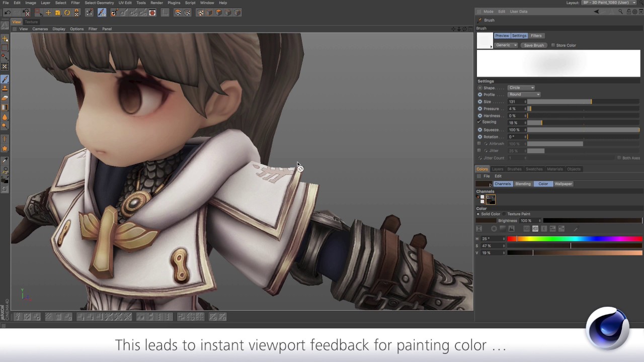This screenshot has height=362, width=644.
Task: Click the star icon in left palette
Action: [x=5, y=149]
